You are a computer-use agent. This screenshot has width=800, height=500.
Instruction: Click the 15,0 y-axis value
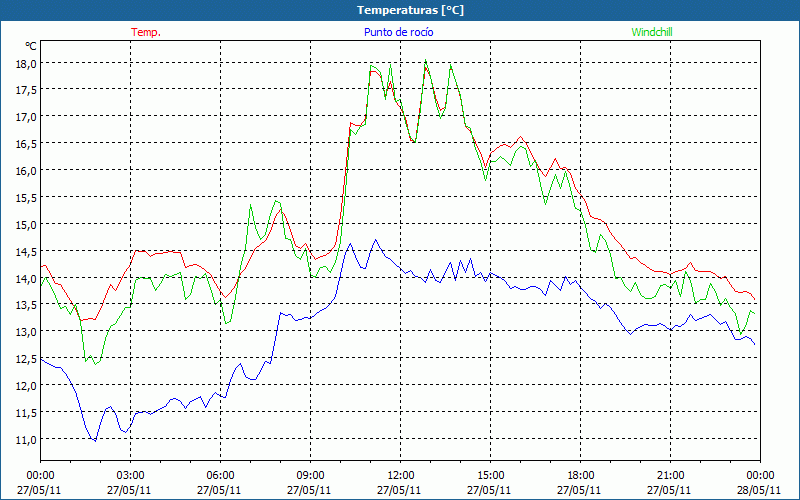[27, 224]
